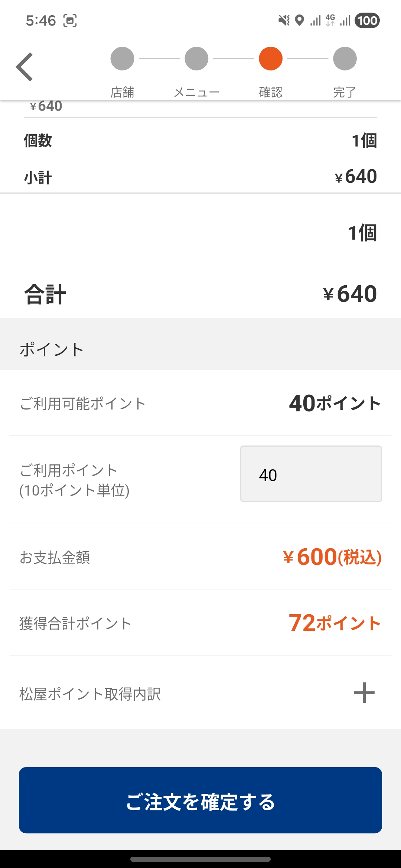Image resolution: width=401 pixels, height=868 pixels.
Task: Tap the muted sound status icon
Action: 284,20
